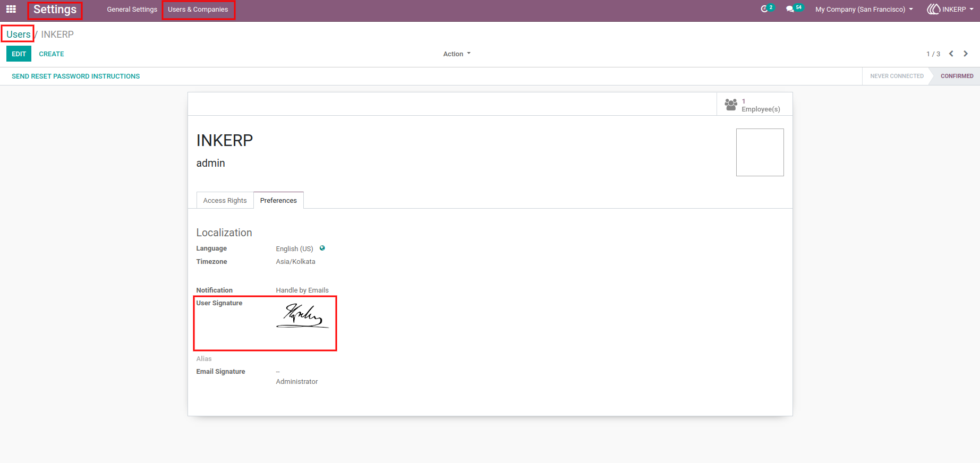
Task: Click the Settings app title
Action: (55, 10)
